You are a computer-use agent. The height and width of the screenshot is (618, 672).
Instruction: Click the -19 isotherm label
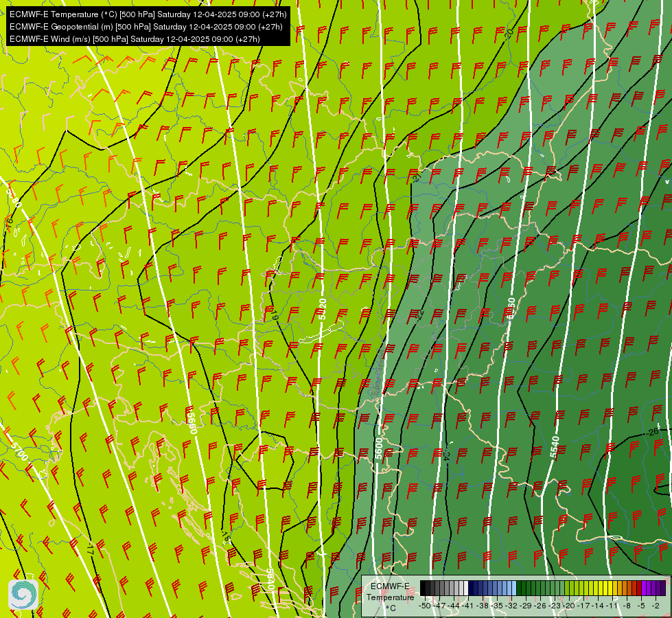(x=275, y=316)
